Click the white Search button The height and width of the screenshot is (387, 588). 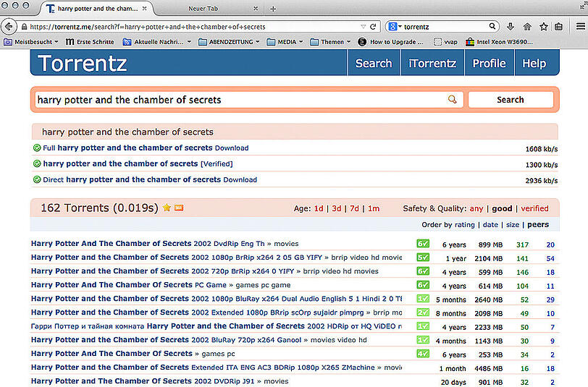pos(511,100)
